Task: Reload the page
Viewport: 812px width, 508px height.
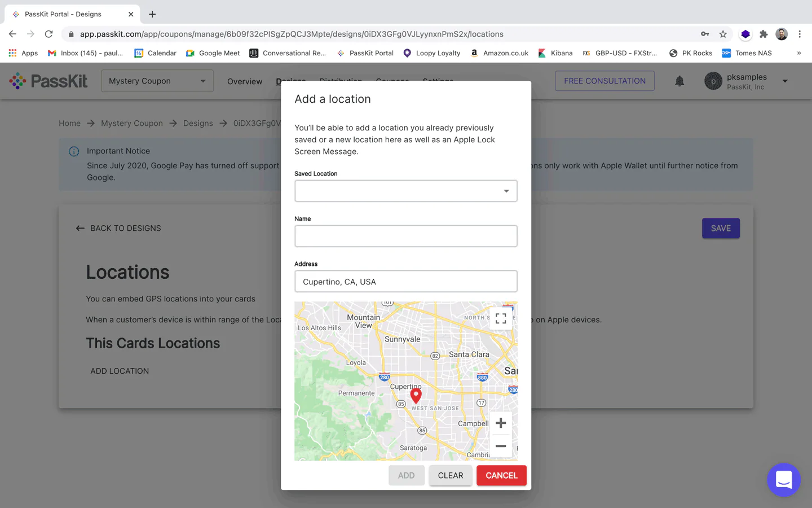Action: point(49,34)
